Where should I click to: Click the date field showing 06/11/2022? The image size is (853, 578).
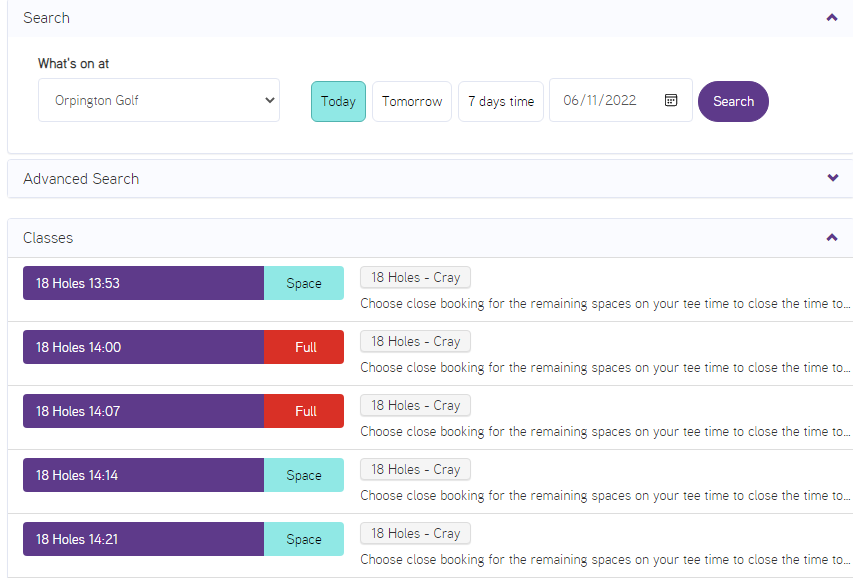pos(602,100)
